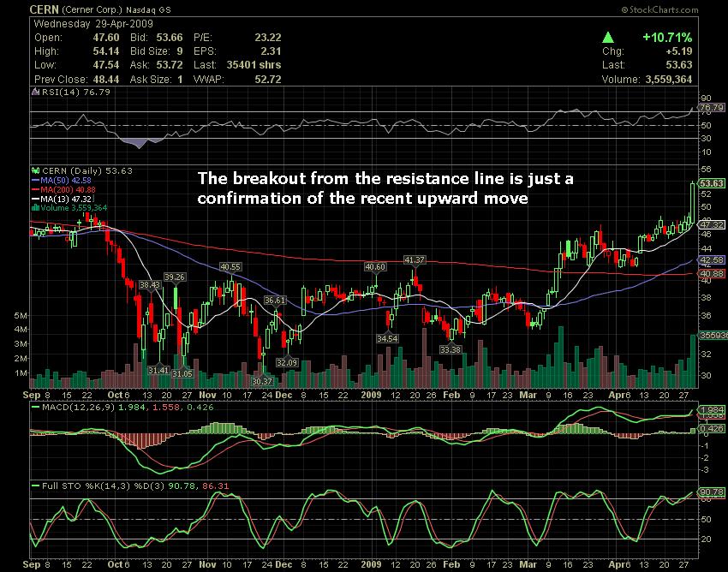
Task: Click the 31.41 price low label
Action: (x=158, y=370)
